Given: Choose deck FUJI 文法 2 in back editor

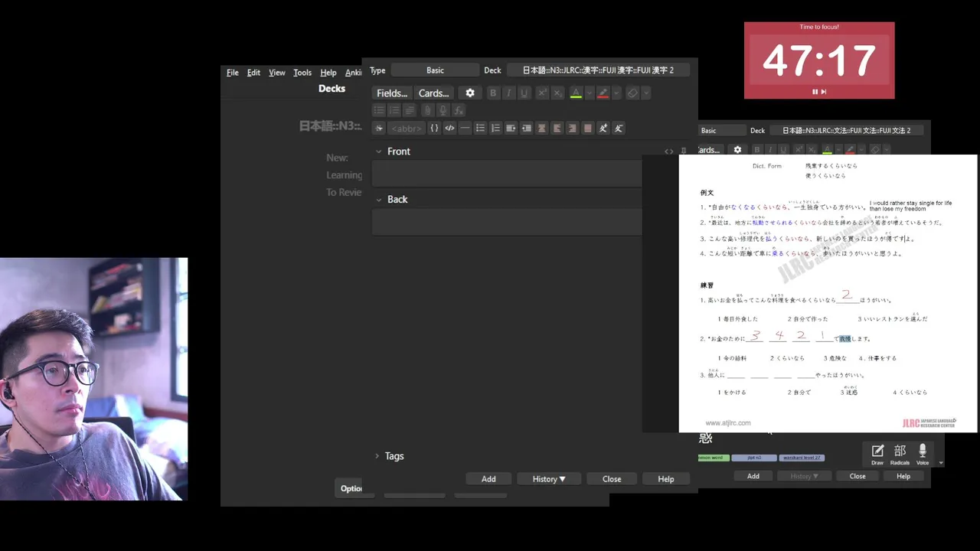Looking at the screenshot, I should (846, 131).
